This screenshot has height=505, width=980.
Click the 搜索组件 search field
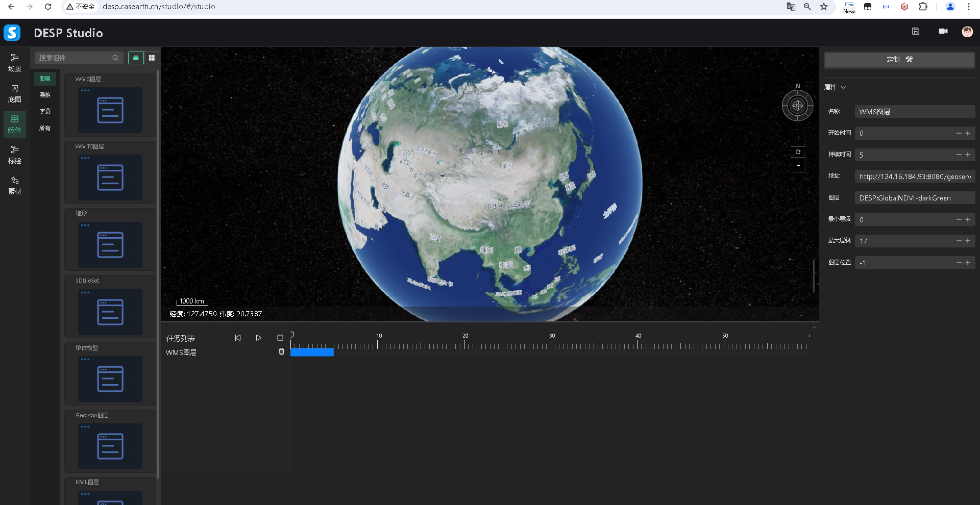tap(74, 58)
